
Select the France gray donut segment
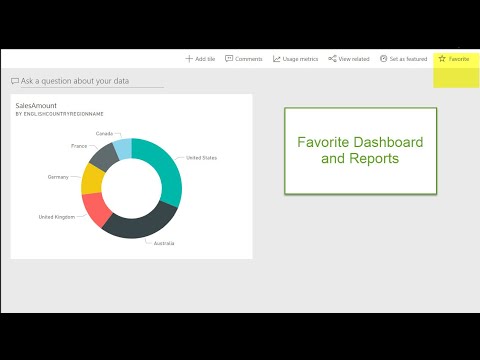[105, 157]
